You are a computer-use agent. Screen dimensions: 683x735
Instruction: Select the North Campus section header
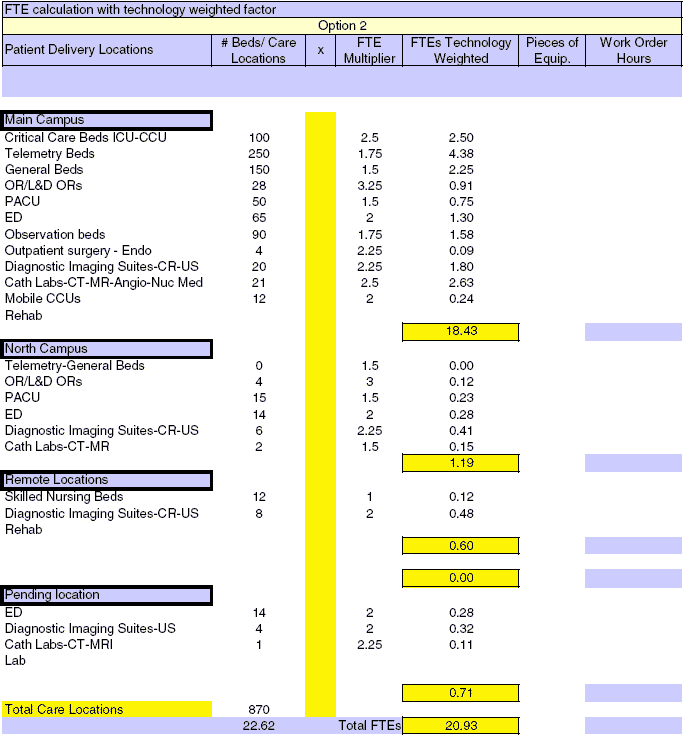tap(107, 349)
